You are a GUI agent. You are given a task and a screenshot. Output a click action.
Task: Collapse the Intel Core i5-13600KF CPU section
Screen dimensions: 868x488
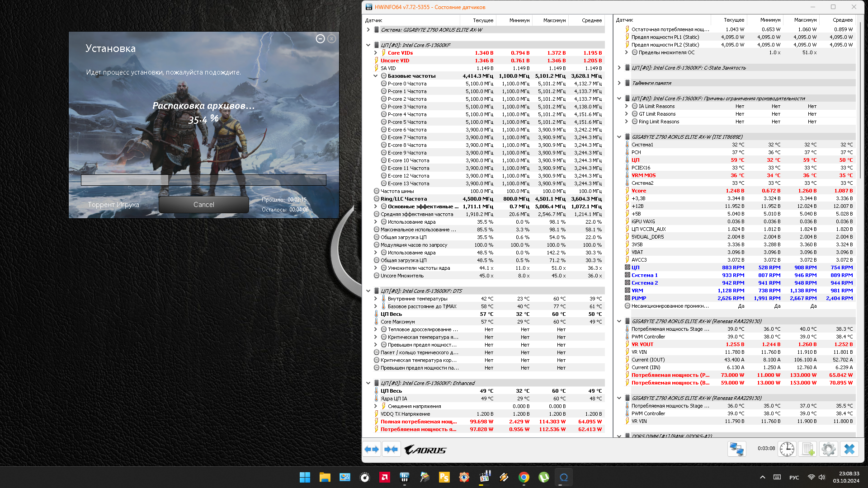click(x=368, y=45)
